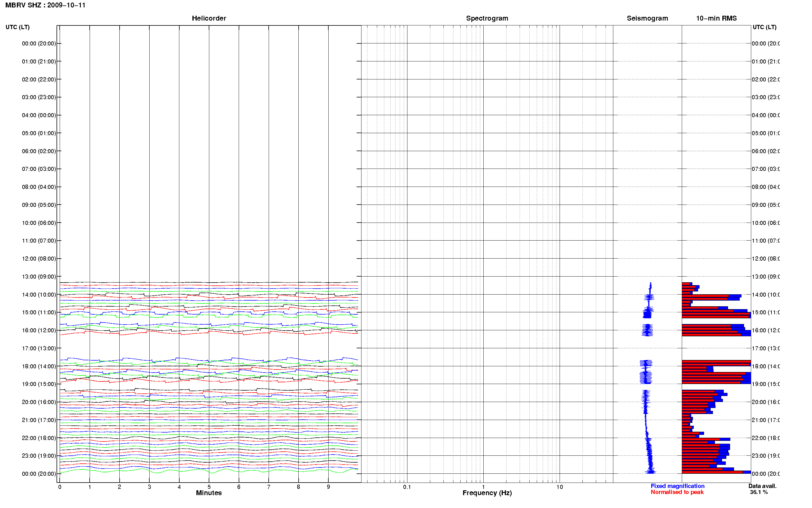Click the left '08:00 (04:00)' time label
The image size is (812, 508).
(x=39, y=187)
